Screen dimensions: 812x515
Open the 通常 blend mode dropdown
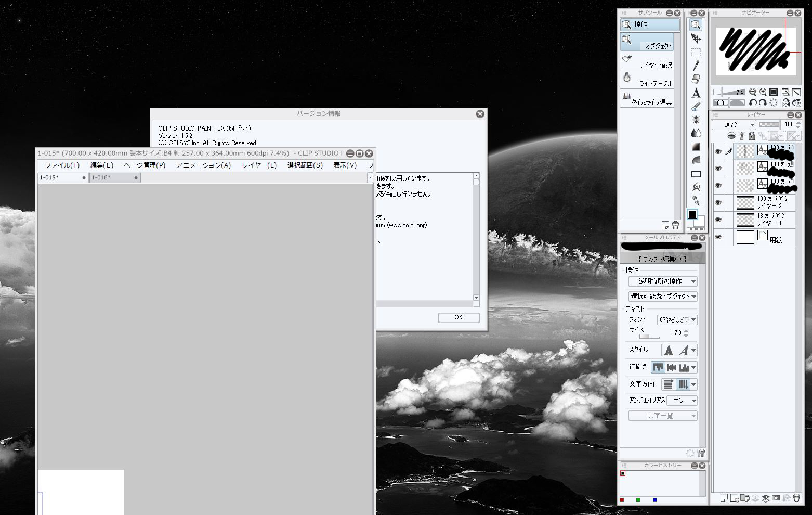[734, 125]
